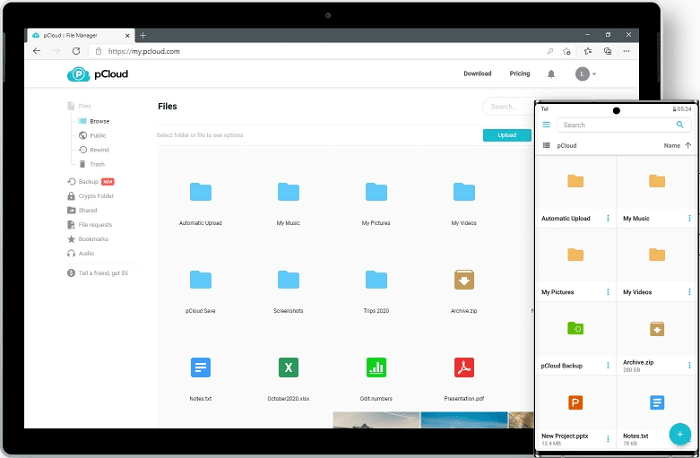Expand the user account avatar dropdown
This screenshot has width=700, height=458.
point(586,74)
